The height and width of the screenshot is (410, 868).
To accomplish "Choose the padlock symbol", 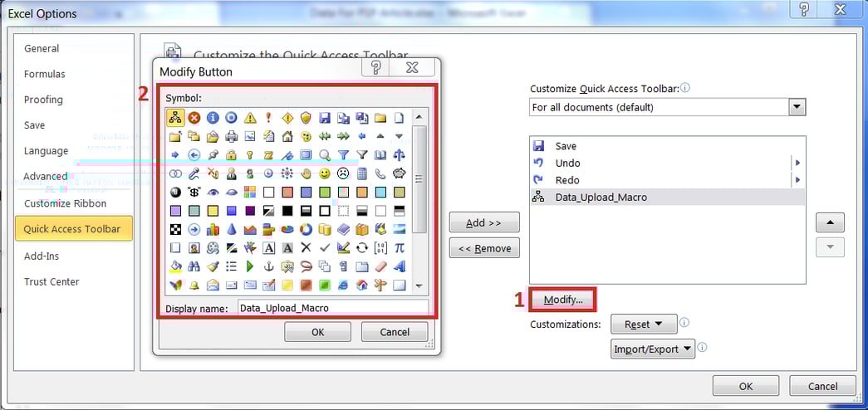I will [x=232, y=155].
